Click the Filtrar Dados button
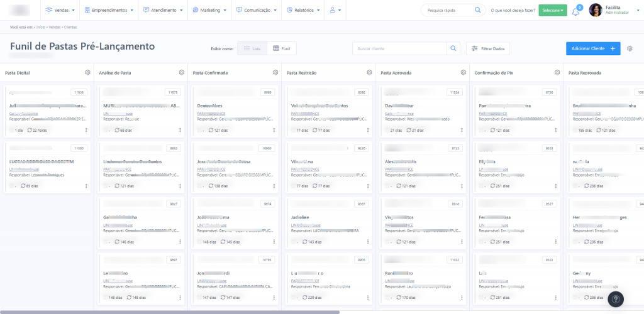Screen dimensions: 644x314 (x=488, y=48)
